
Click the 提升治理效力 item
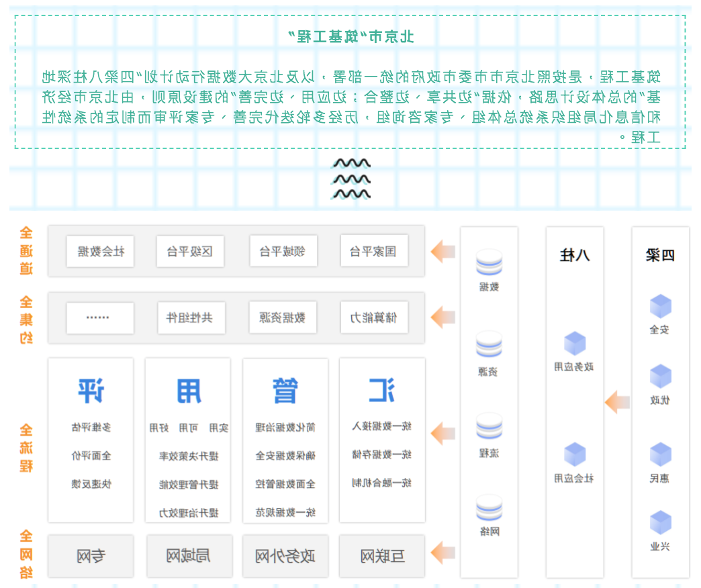(189, 513)
